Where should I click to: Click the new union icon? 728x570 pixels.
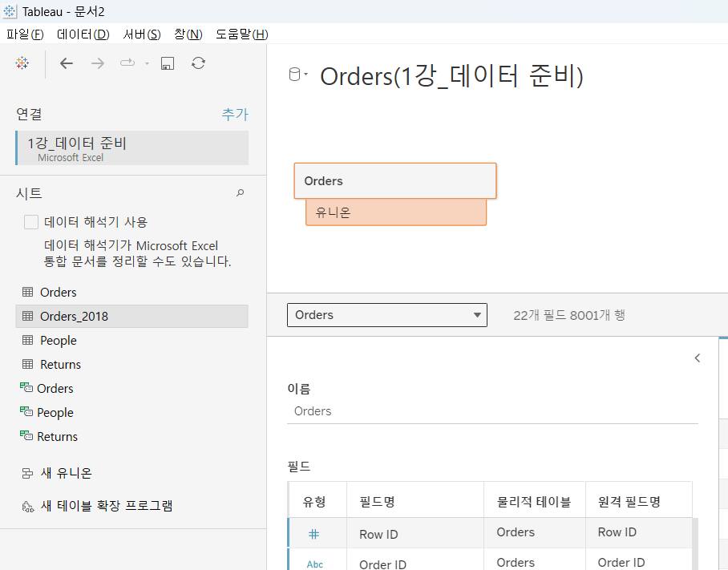pyautogui.click(x=28, y=474)
